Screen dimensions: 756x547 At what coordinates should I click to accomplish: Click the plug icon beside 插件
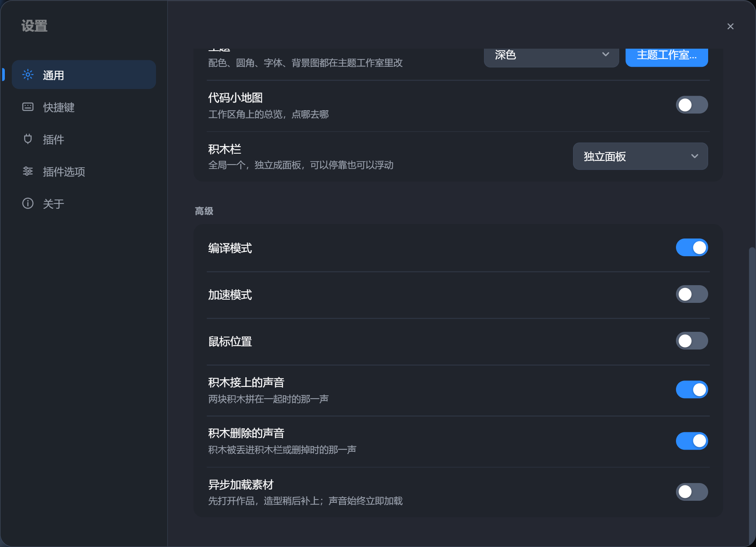(x=28, y=139)
